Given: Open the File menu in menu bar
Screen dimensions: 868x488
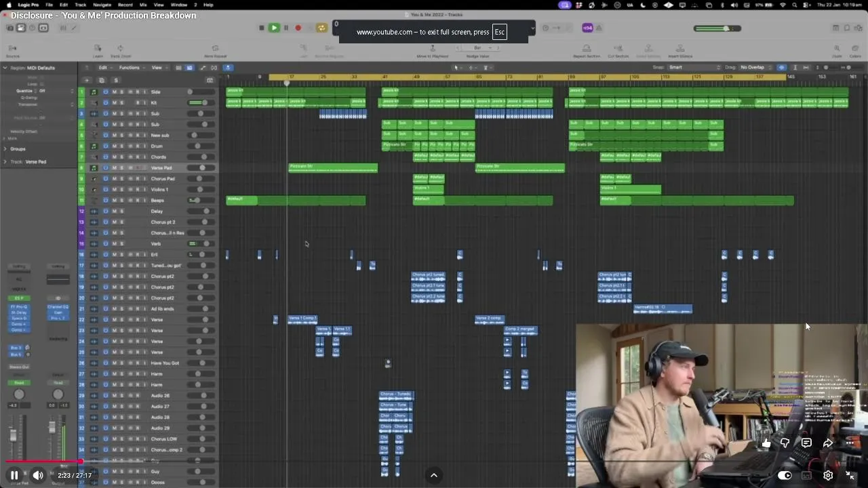Looking at the screenshot, I should point(49,5).
